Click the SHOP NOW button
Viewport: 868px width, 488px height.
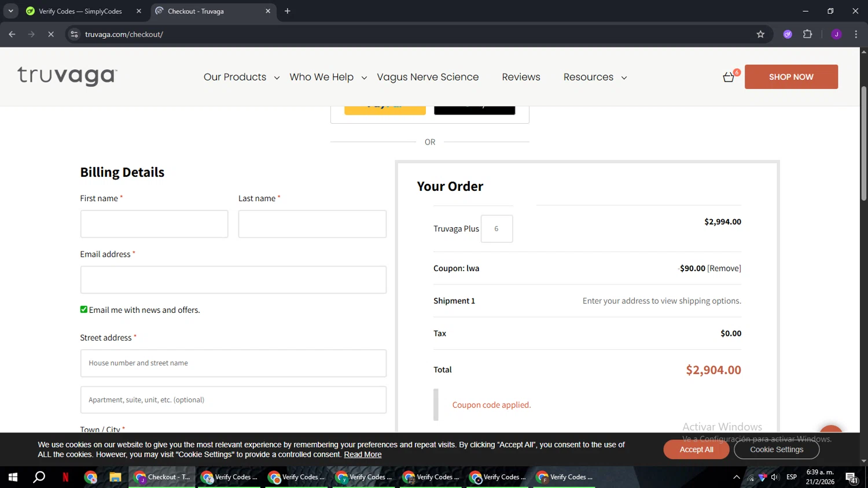(x=791, y=77)
